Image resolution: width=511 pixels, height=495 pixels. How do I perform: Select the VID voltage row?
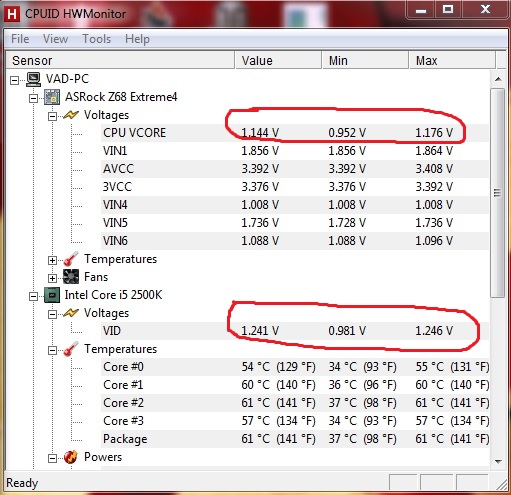295,331
